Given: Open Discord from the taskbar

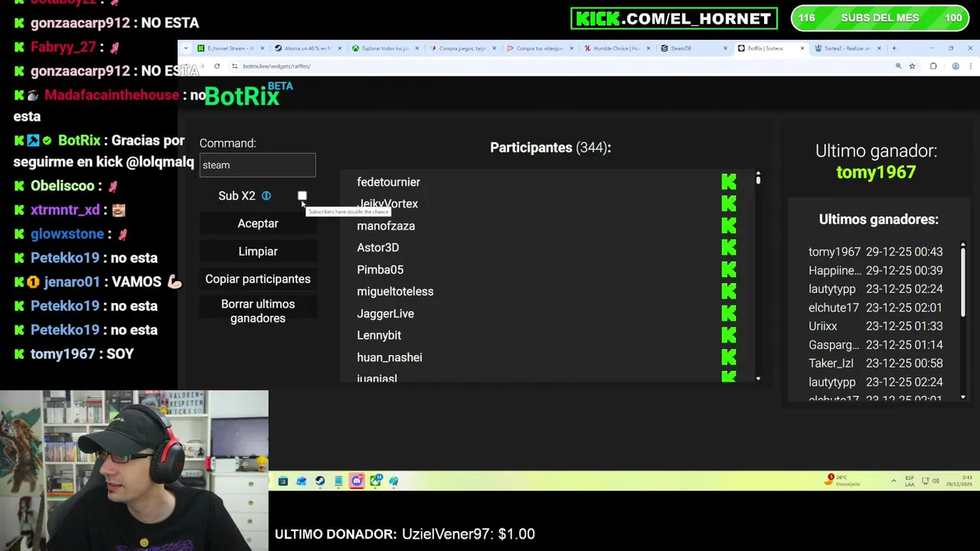Looking at the screenshot, I should (x=357, y=481).
